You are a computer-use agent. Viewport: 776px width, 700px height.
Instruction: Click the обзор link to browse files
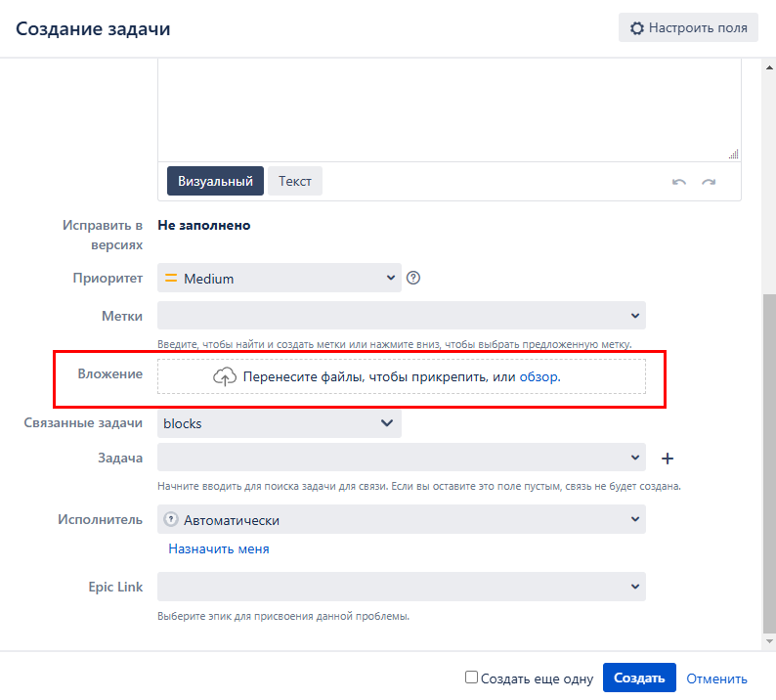pyautogui.click(x=538, y=376)
